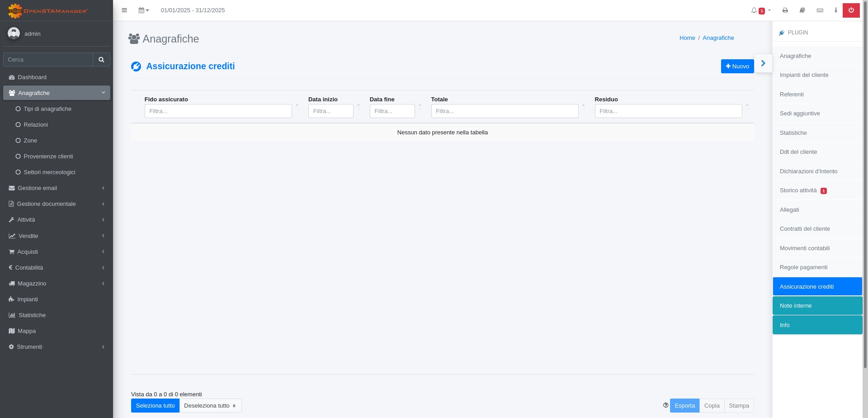Collapse the plugin panel with chevron arrow
This screenshot has width=868, height=418.
coord(763,63)
